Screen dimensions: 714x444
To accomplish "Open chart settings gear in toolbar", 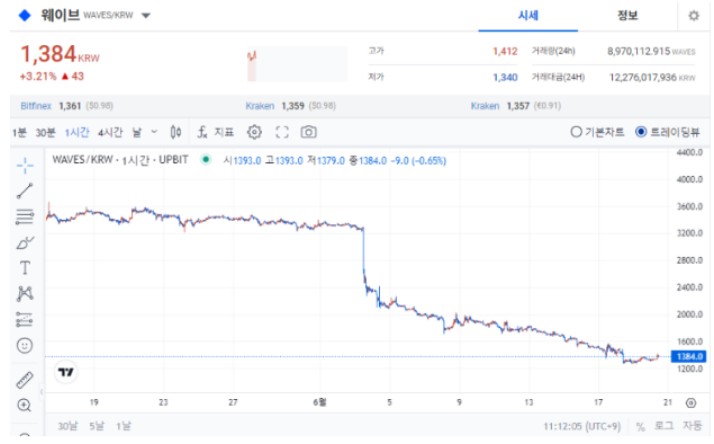I will point(254,132).
